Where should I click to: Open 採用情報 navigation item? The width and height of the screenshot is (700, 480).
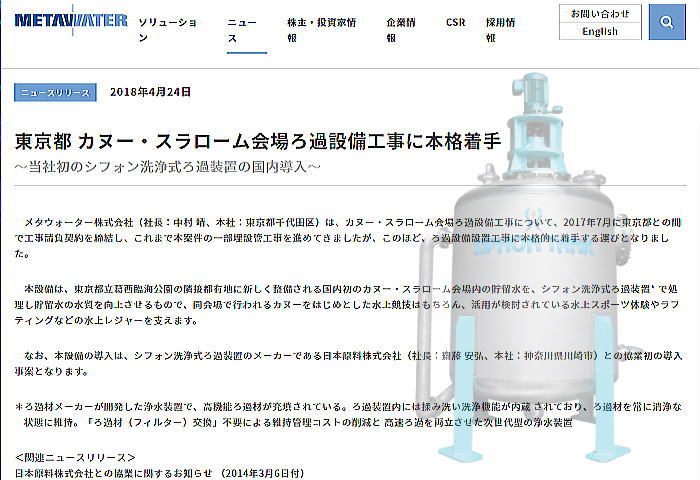(x=500, y=30)
